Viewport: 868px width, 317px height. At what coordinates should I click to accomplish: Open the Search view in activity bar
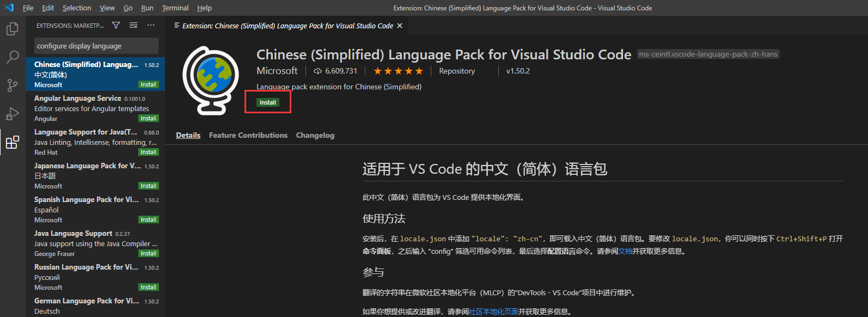tap(12, 57)
